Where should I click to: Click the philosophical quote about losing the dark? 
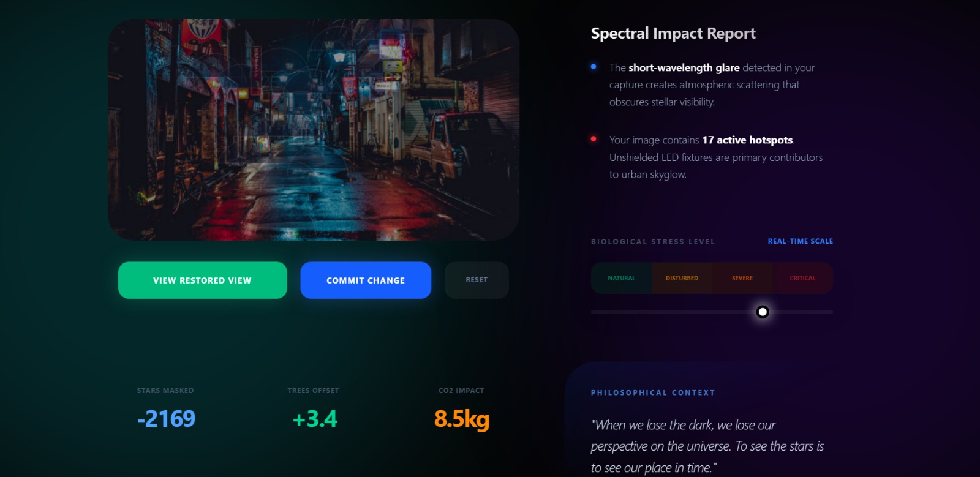pyautogui.click(x=707, y=446)
